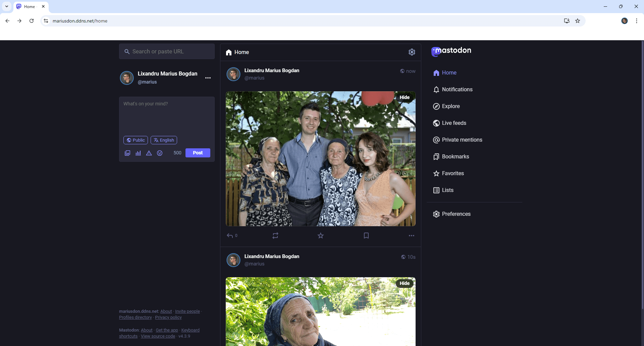Image resolution: width=644 pixels, height=346 pixels.
Task: Open emoji picker in compose box
Action: [x=160, y=153]
